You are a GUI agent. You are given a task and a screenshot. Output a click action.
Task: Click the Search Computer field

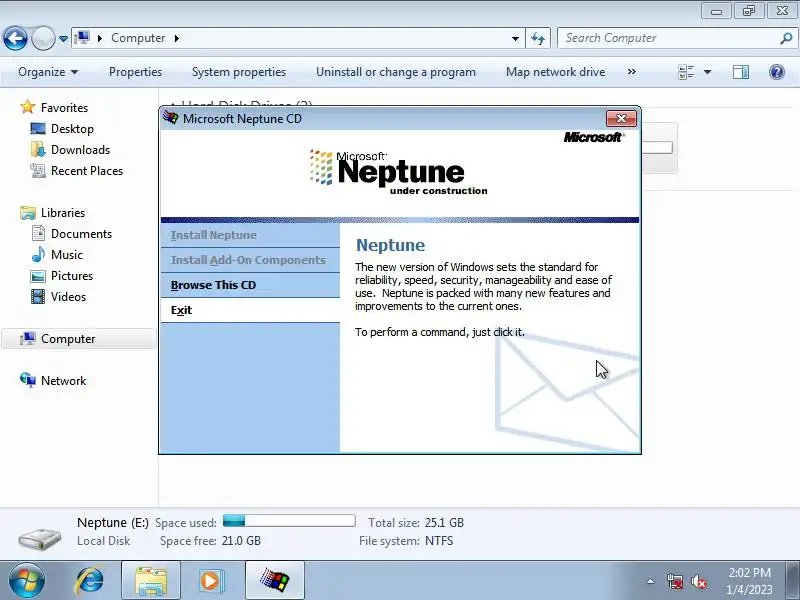coord(669,38)
